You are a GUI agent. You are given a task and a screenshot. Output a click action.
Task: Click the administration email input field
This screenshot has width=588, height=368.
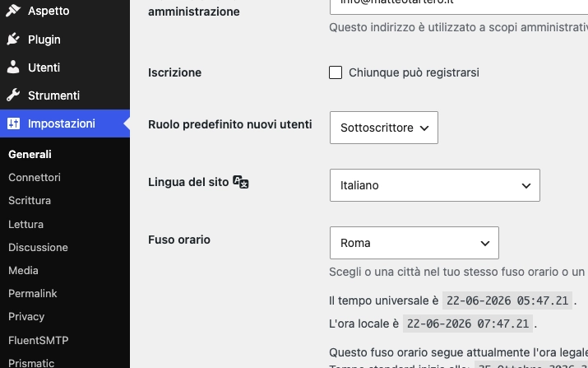click(459, 4)
